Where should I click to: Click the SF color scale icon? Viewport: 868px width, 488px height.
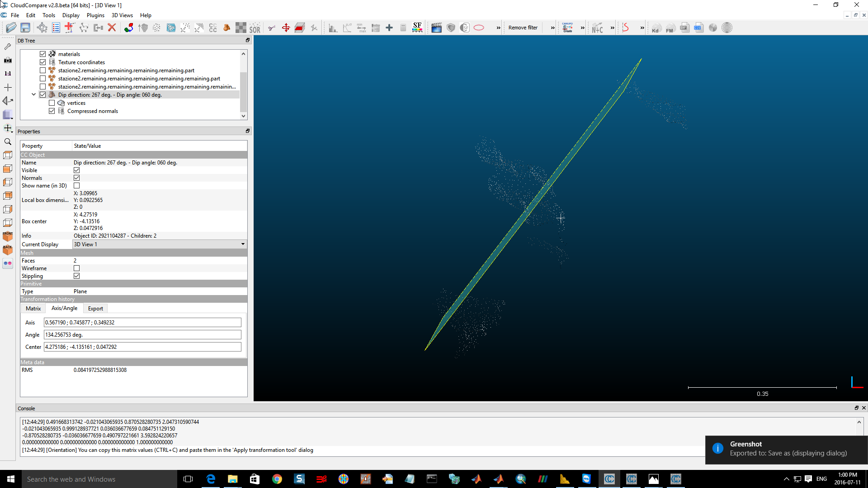pyautogui.click(x=417, y=28)
